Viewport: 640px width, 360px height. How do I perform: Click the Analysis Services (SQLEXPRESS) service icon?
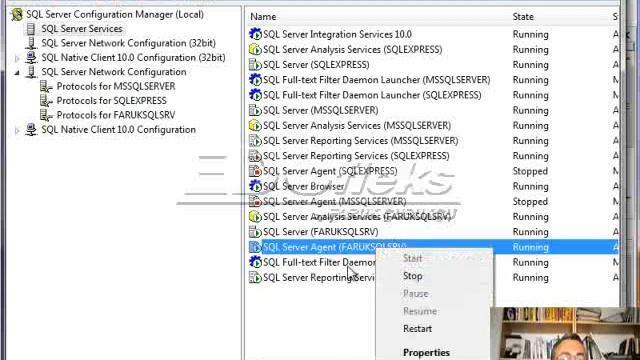coord(255,49)
